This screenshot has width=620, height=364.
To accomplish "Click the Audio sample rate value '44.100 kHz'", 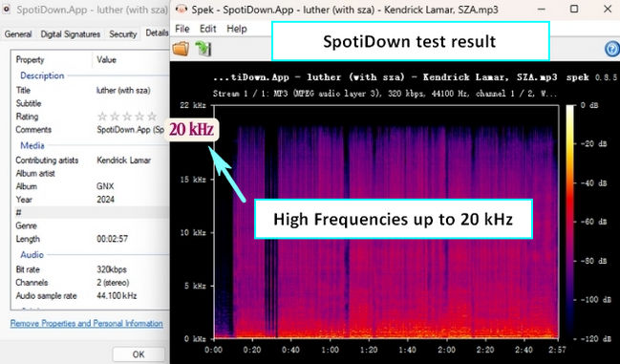I will pyautogui.click(x=117, y=295).
